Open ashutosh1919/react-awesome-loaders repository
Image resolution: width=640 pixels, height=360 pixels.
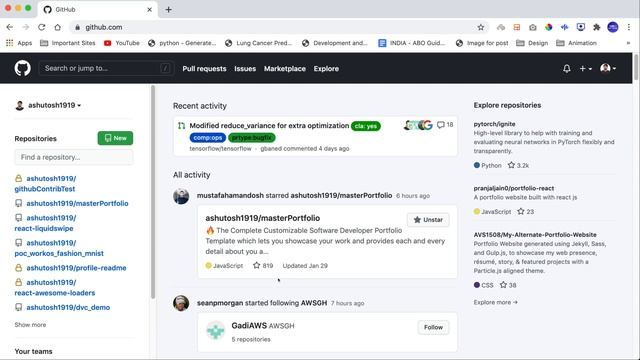55,288
